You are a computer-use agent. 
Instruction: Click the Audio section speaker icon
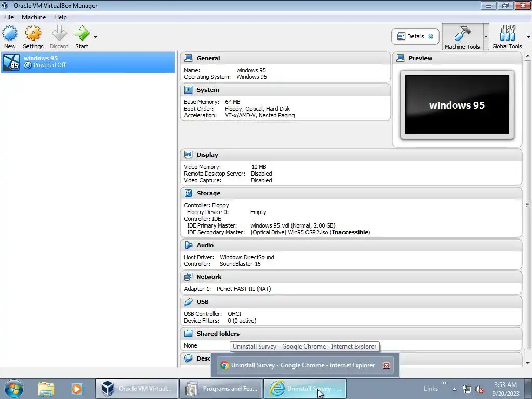(188, 245)
